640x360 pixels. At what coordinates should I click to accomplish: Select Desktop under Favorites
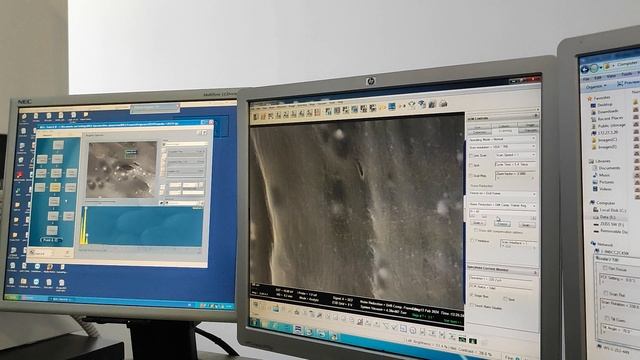[601, 105]
